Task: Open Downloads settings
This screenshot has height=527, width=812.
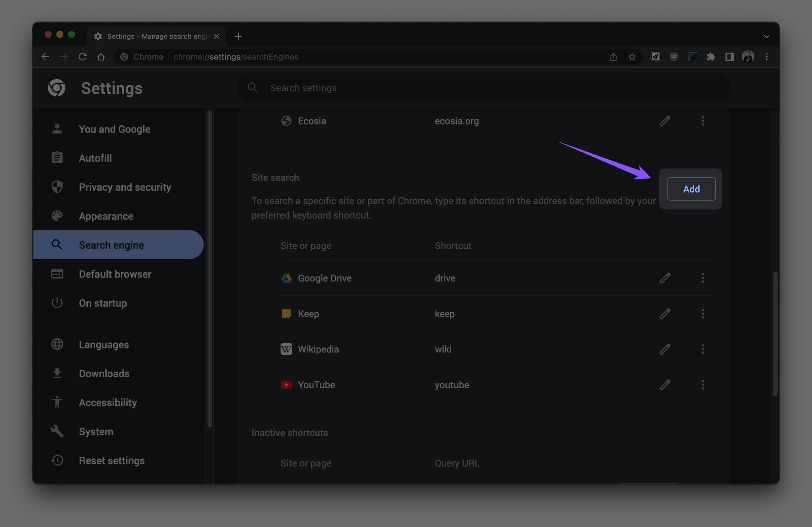Action: 119,374
